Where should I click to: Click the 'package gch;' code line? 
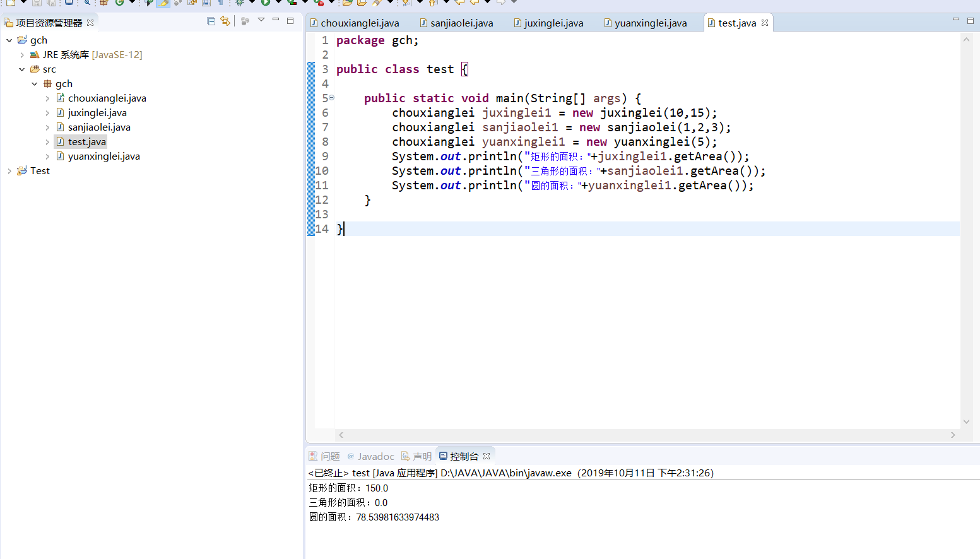click(x=377, y=40)
